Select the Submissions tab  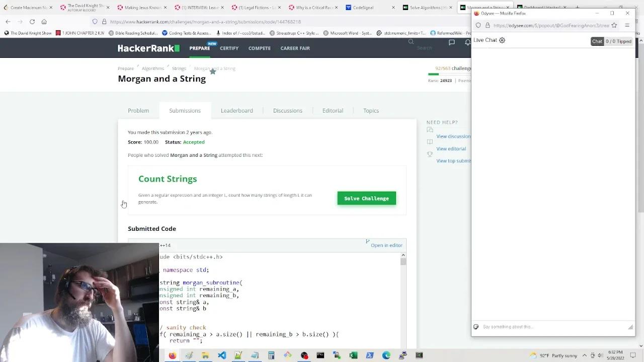pos(185,111)
